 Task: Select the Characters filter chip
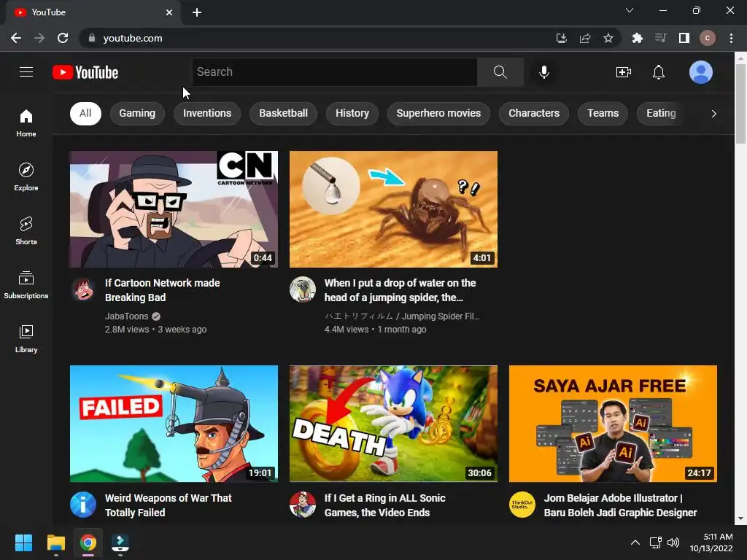pos(534,113)
